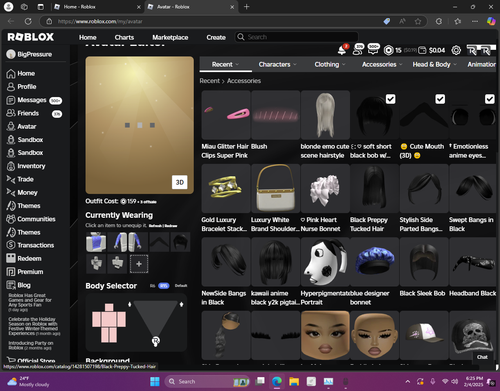The height and width of the screenshot is (391, 500).
Task: Expand the Accessories dropdown
Action: pyautogui.click(x=382, y=64)
